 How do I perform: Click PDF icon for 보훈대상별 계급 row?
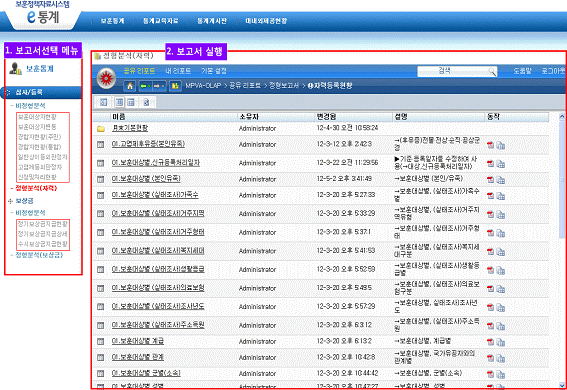(491, 342)
